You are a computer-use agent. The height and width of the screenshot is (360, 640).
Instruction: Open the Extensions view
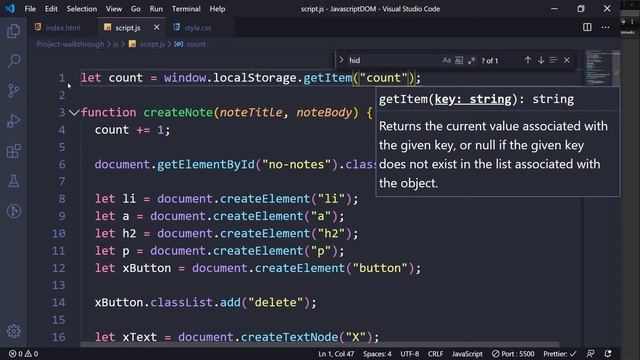tap(13, 151)
